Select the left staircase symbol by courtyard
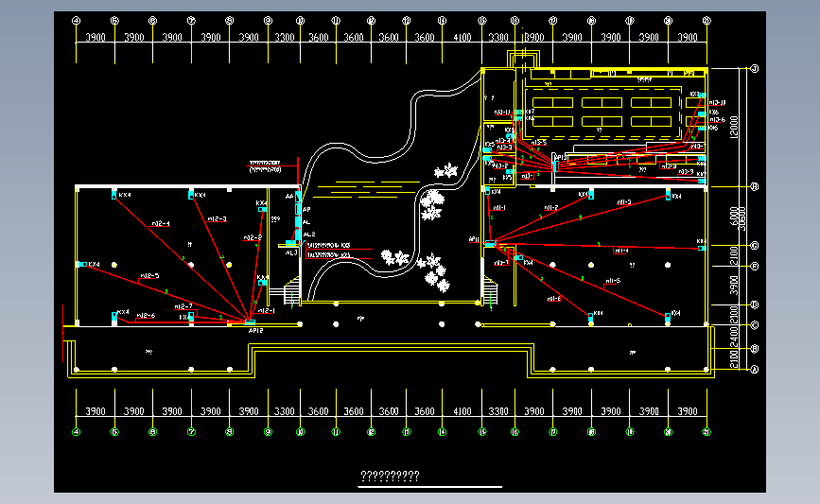Image resolution: width=820 pixels, height=504 pixels. 292,291
